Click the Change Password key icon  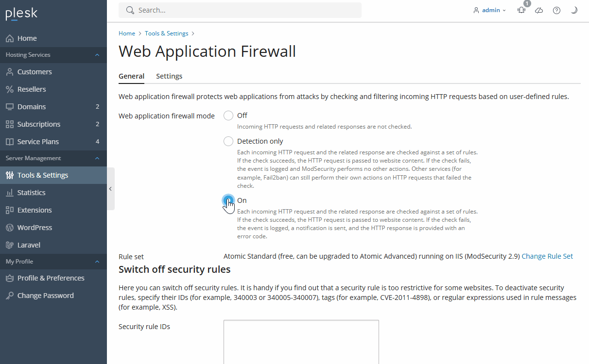[10, 296]
